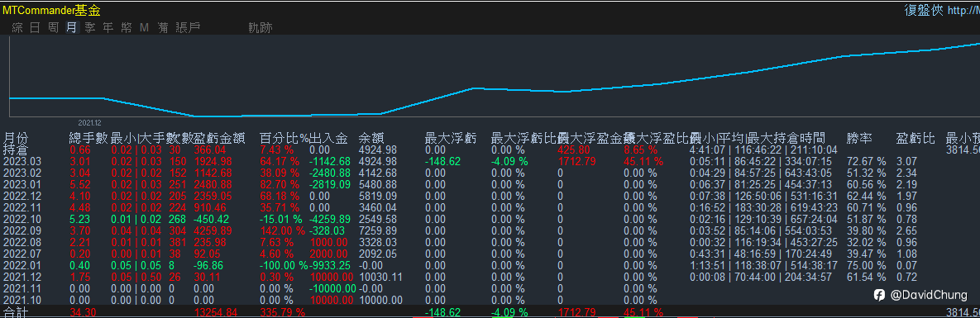Screen dimensions: 980x318
Task: Select the 持倉 row label
Action: (x=16, y=150)
